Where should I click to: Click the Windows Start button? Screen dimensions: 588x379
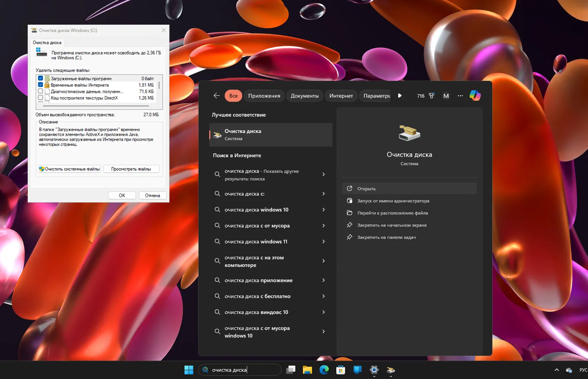pyautogui.click(x=189, y=370)
